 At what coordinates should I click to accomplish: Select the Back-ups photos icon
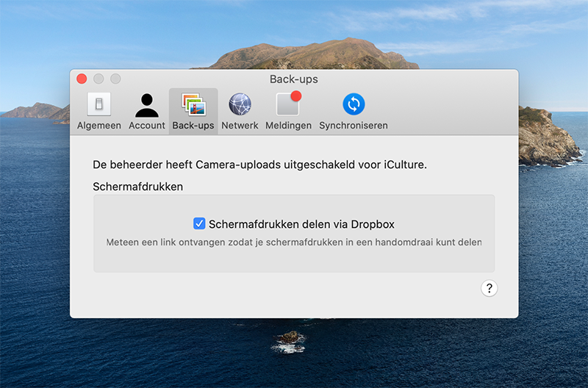click(193, 104)
